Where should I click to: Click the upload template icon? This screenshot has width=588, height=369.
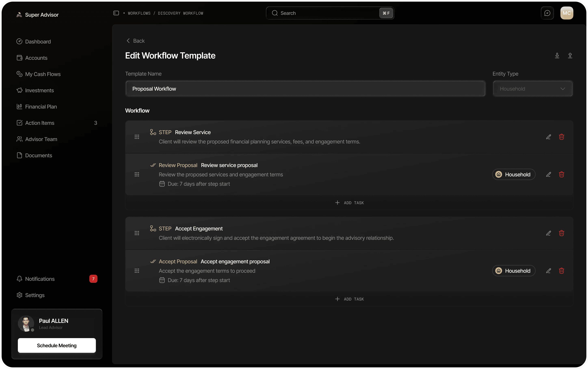pyautogui.click(x=570, y=55)
